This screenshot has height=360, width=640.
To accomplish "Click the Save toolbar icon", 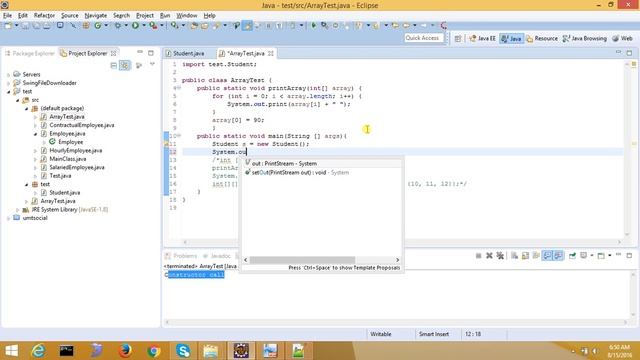I will pyautogui.click(x=25, y=26).
